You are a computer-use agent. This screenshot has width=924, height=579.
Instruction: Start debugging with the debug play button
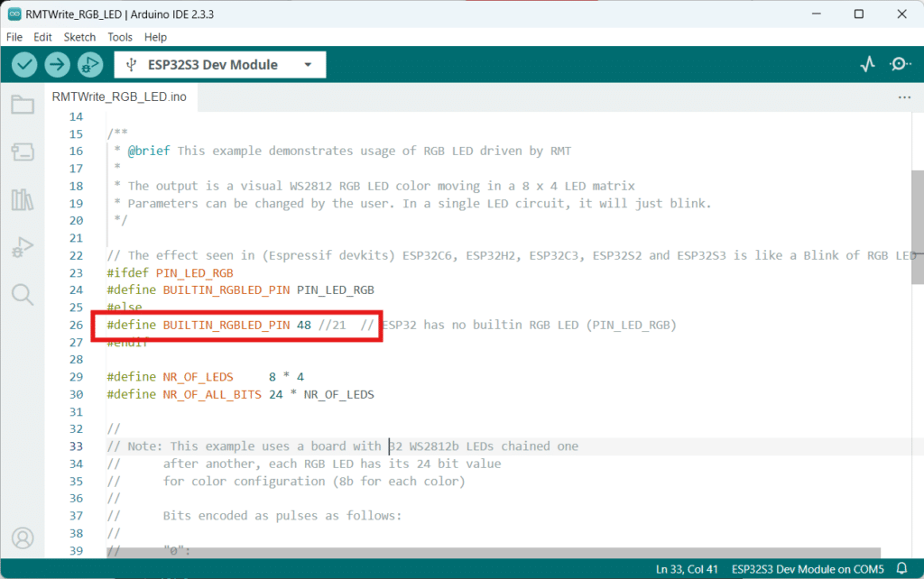pos(90,65)
